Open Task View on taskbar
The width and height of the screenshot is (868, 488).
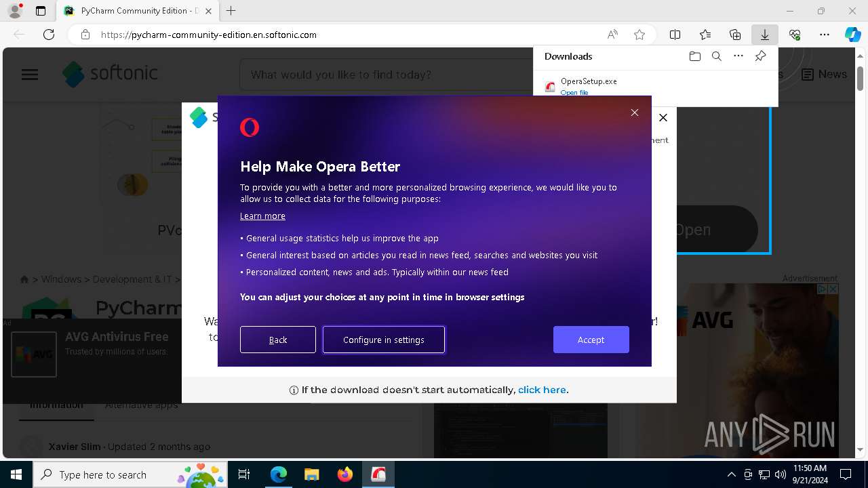pyautogui.click(x=244, y=474)
